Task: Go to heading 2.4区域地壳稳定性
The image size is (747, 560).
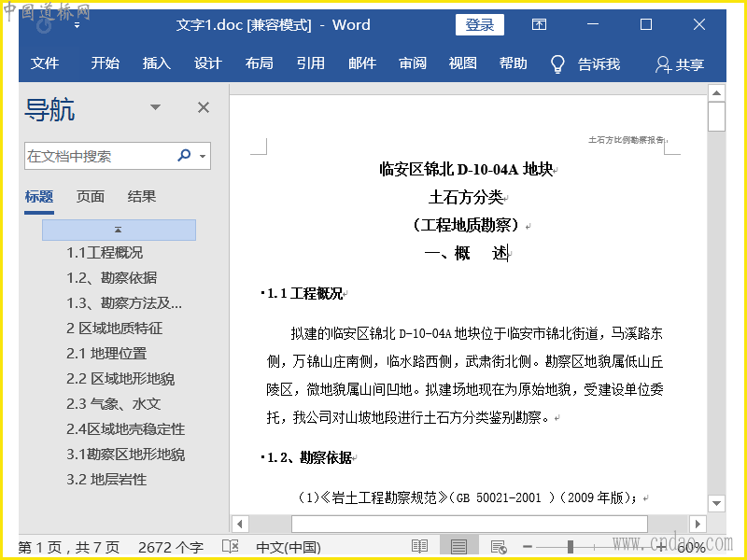Action: point(125,429)
